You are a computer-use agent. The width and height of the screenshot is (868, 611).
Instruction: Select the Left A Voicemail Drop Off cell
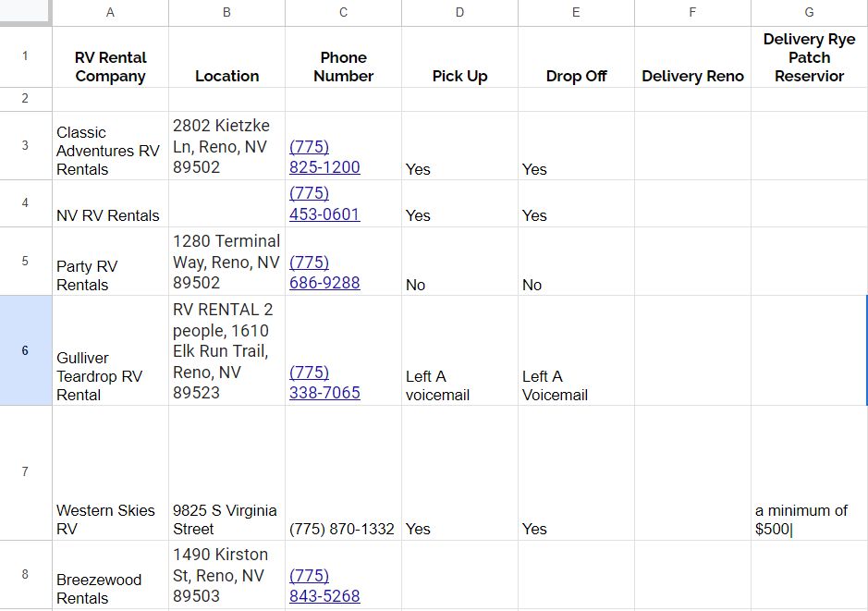click(x=576, y=350)
